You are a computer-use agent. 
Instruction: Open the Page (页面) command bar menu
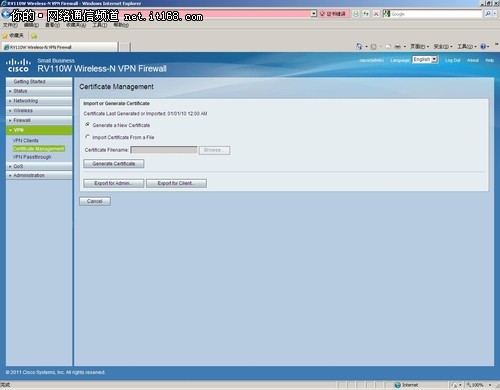419,47
